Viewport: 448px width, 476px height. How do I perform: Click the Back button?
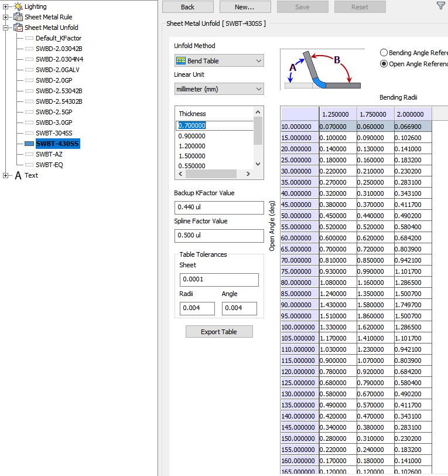(x=187, y=7)
